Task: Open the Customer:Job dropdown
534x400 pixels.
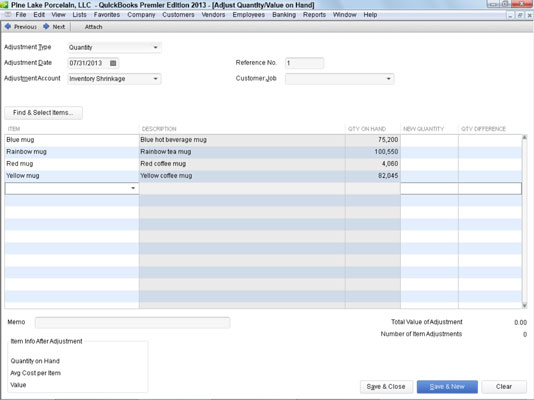Action: click(x=389, y=79)
